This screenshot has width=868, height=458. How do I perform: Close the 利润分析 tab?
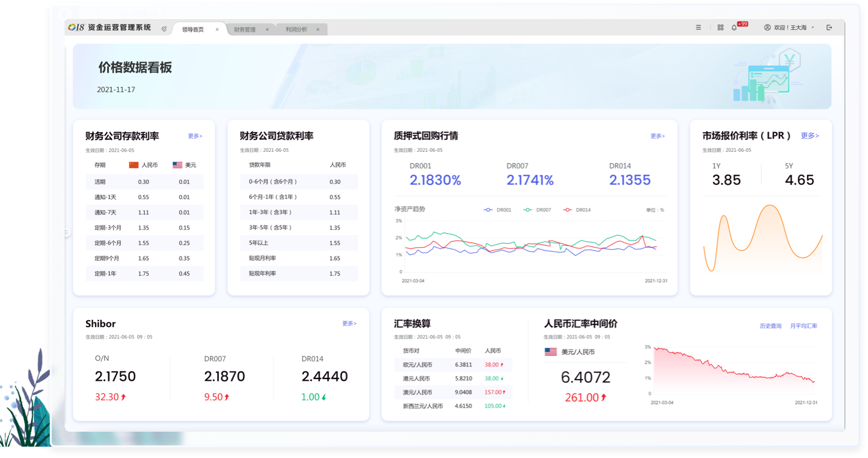tap(318, 29)
